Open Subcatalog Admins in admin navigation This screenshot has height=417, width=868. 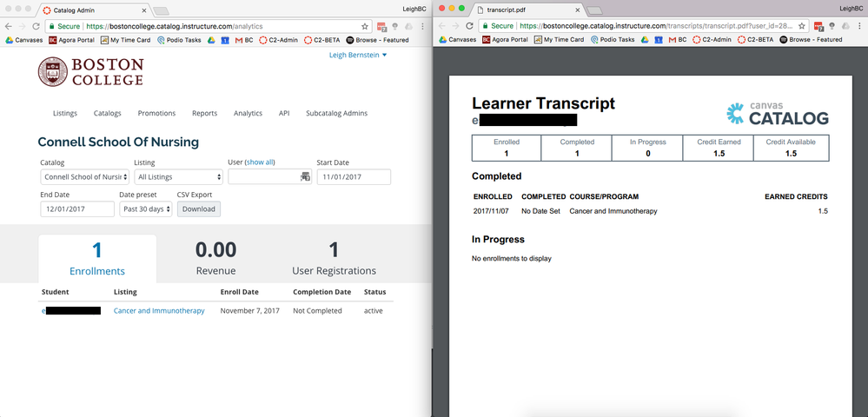click(336, 113)
